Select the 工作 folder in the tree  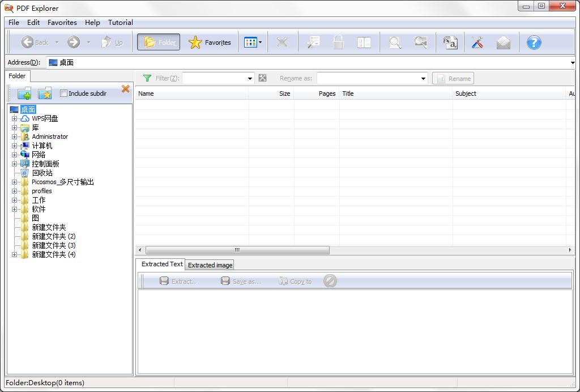[x=39, y=200]
